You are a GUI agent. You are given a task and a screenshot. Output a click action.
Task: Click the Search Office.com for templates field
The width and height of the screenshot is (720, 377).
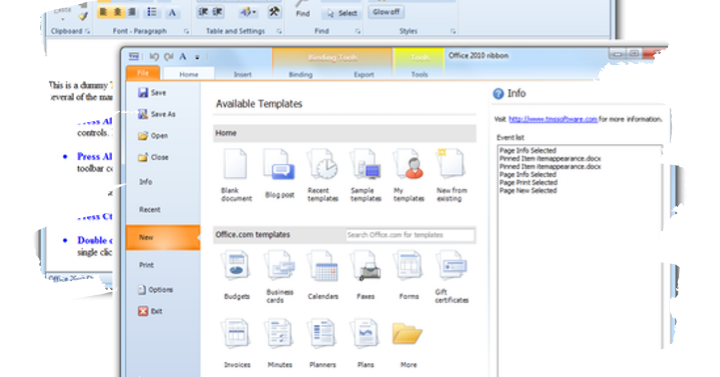coord(410,235)
